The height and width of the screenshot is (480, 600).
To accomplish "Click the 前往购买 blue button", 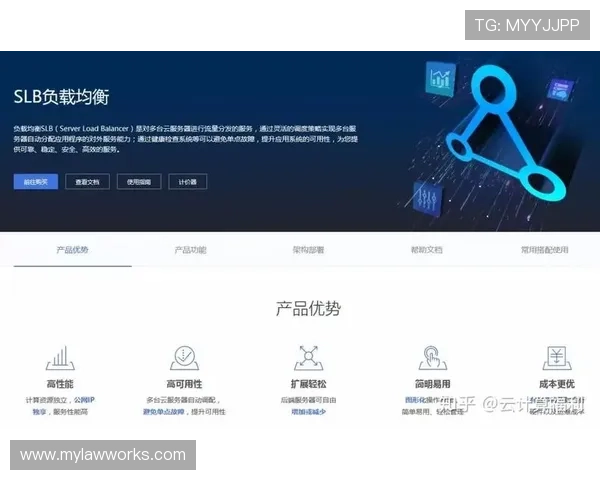I will point(36,182).
